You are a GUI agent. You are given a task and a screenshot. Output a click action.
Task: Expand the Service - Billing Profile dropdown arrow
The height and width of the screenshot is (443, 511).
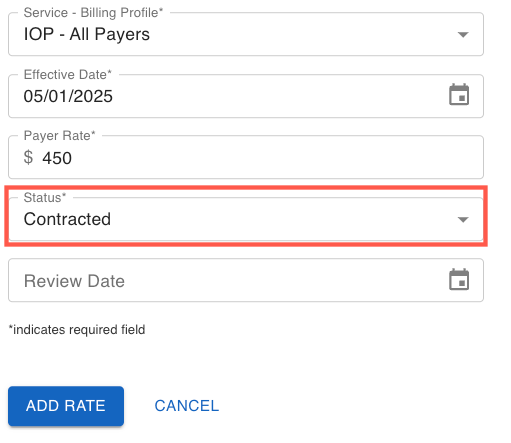pos(463,34)
